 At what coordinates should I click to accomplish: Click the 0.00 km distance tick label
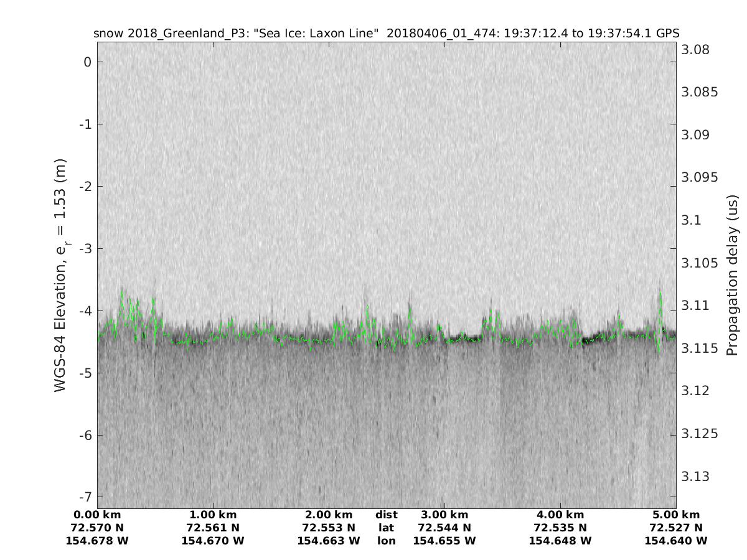[x=97, y=515]
